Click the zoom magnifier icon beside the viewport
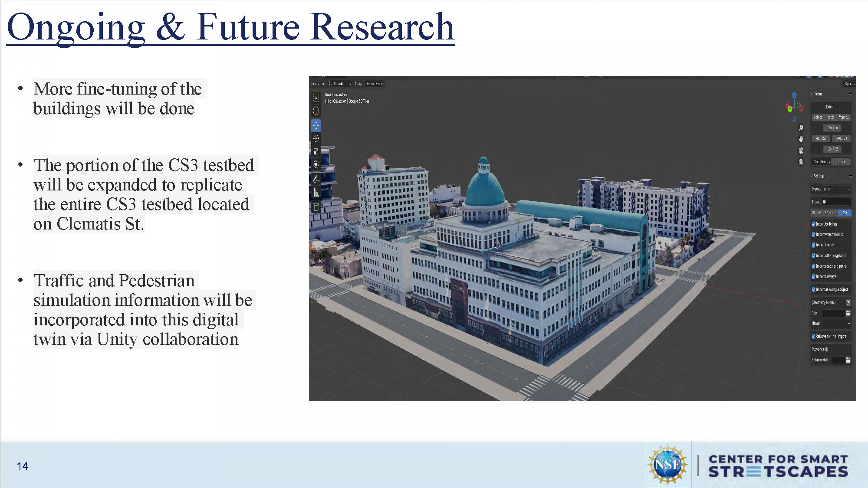 pyautogui.click(x=801, y=128)
